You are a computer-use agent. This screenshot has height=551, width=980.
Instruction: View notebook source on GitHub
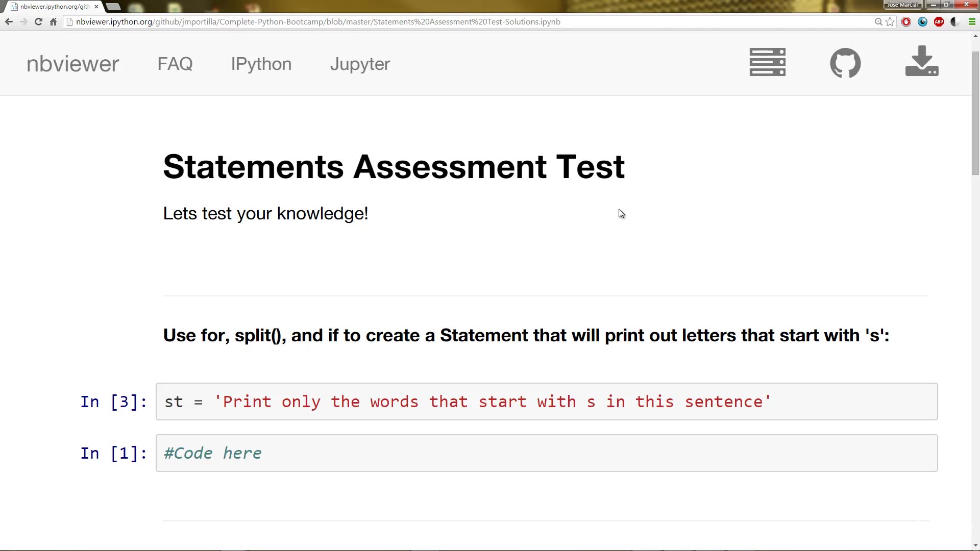click(x=845, y=63)
